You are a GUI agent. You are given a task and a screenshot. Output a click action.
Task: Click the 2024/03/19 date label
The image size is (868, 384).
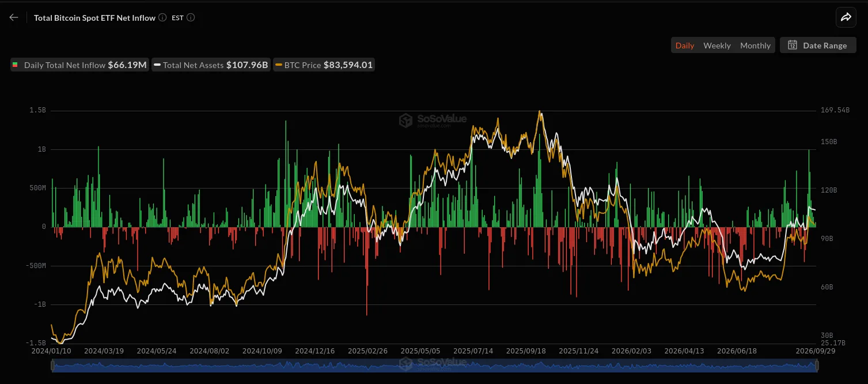tap(104, 351)
